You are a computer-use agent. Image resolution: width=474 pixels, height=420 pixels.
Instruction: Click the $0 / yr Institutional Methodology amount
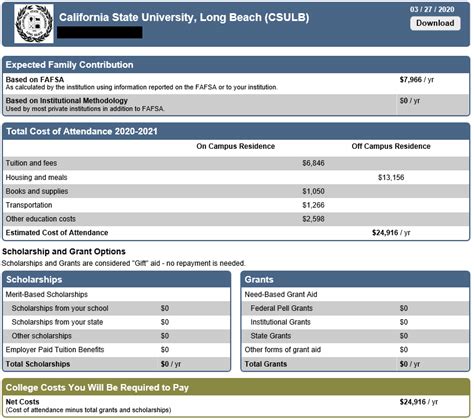click(x=410, y=101)
